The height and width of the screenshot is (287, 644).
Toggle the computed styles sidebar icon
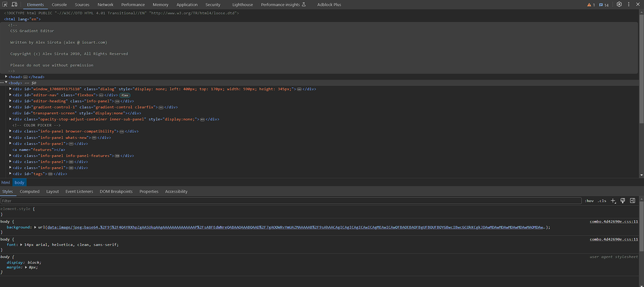(632, 201)
